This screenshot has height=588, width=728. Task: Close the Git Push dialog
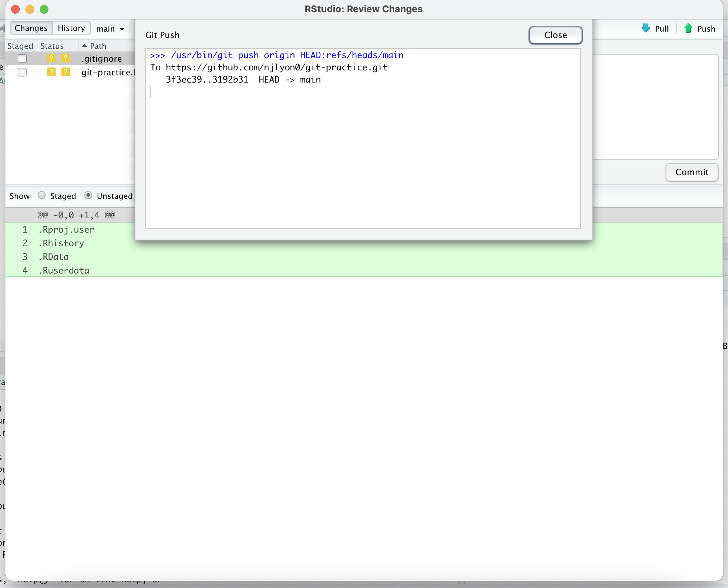[555, 35]
